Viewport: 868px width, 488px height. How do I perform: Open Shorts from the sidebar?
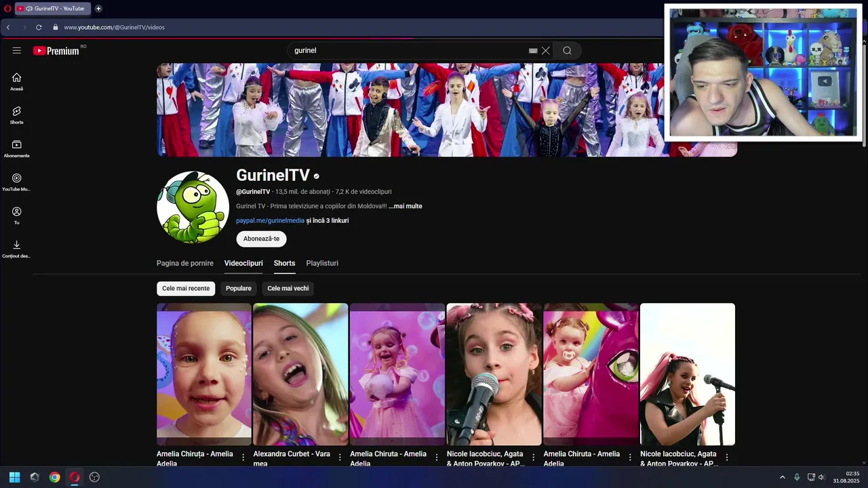point(16,115)
